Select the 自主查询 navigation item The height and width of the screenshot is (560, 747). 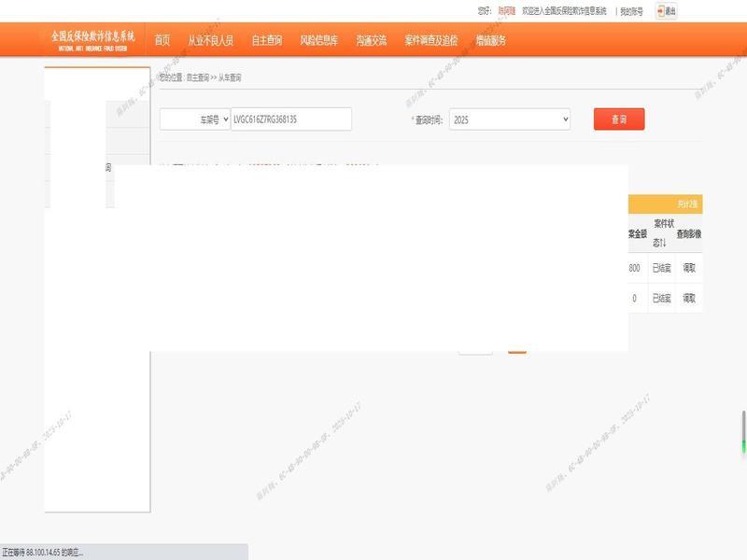267,40
